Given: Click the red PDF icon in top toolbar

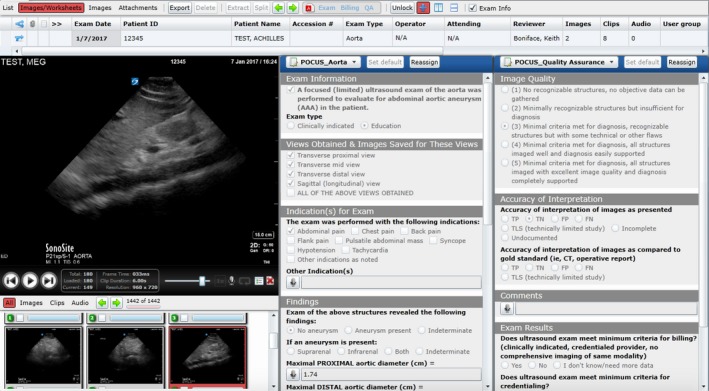Looking at the screenshot, I should (x=309, y=8).
